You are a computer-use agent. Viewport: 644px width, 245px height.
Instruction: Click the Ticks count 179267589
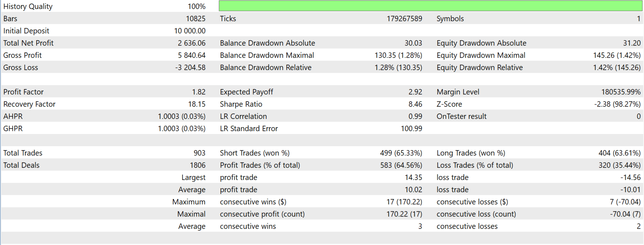tap(404, 19)
